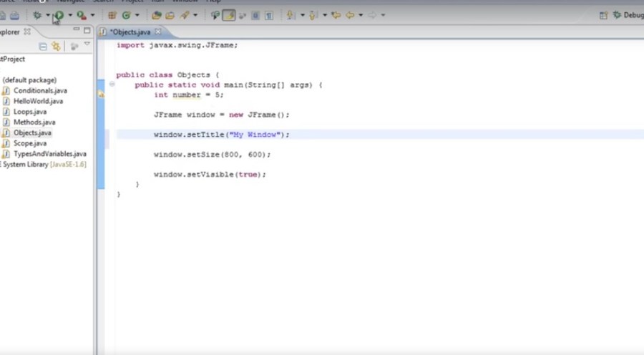Image resolution: width=644 pixels, height=355 pixels.
Task: Close the Objects.java editor tab
Action: tap(158, 32)
